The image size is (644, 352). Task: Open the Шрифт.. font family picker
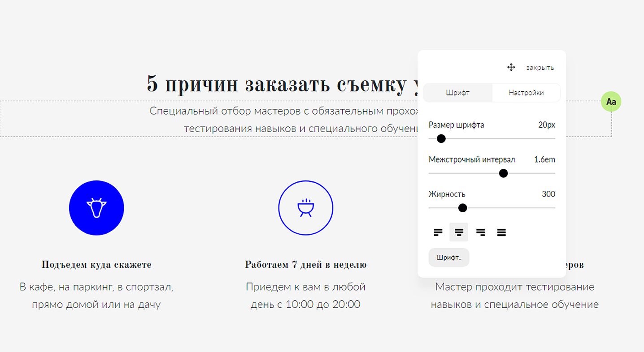tap(448, 257)
